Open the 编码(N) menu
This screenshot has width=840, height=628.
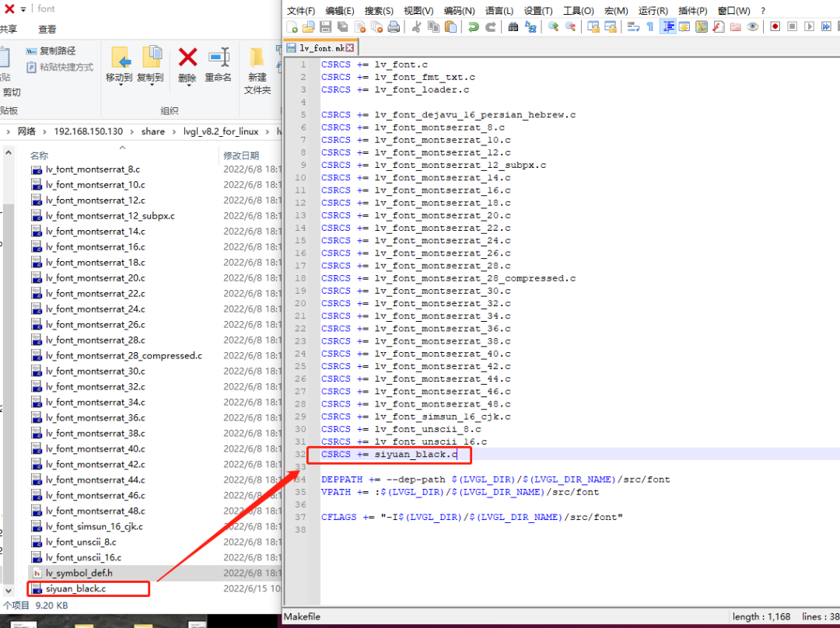459,11
